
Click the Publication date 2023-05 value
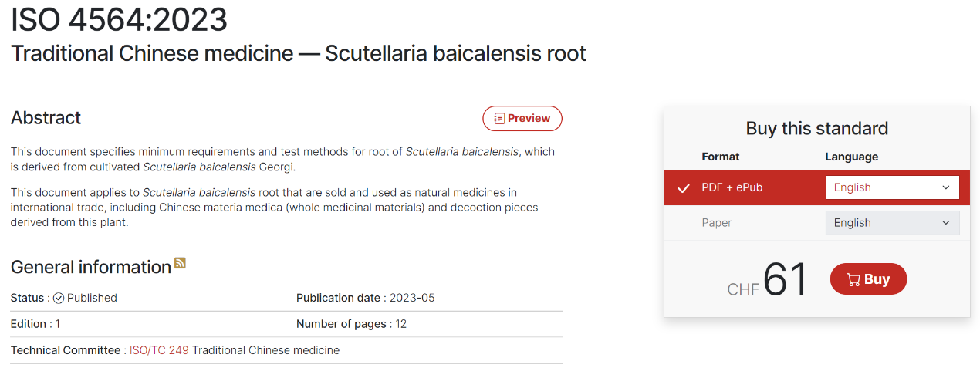412,298
